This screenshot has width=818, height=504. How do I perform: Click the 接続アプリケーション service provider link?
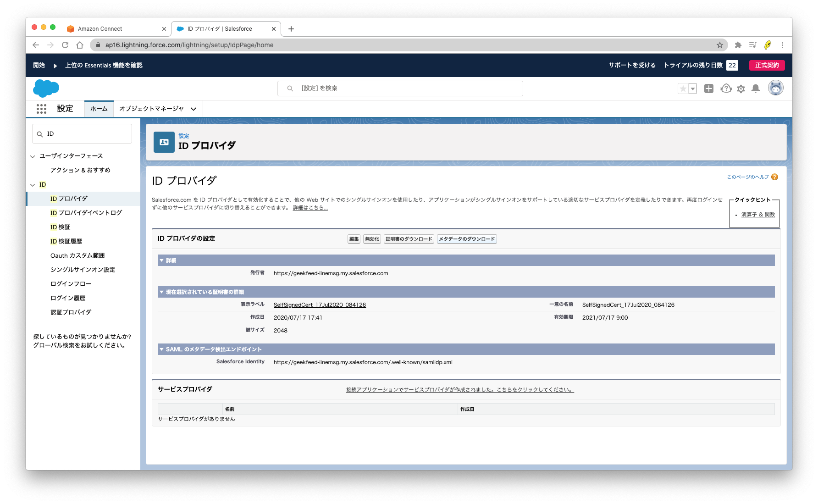point(460,390)
